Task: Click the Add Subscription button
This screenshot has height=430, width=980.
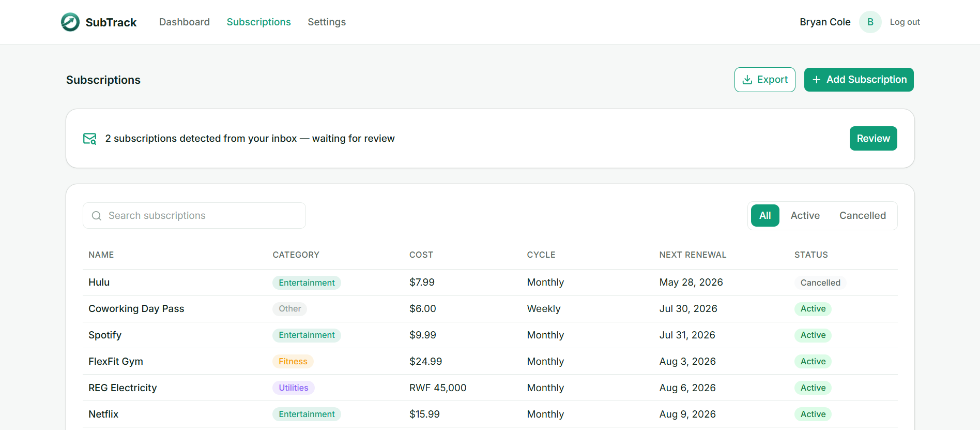Action: pyautogui.click(x=859, y=80)
